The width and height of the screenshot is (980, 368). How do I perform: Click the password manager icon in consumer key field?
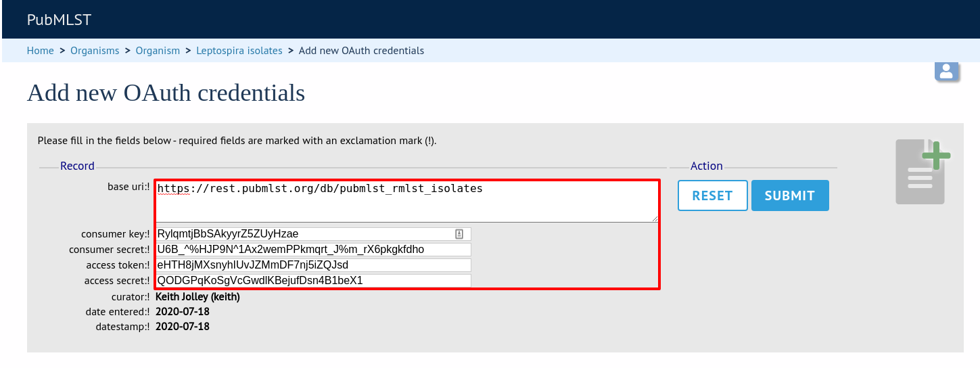click(459, 234)
